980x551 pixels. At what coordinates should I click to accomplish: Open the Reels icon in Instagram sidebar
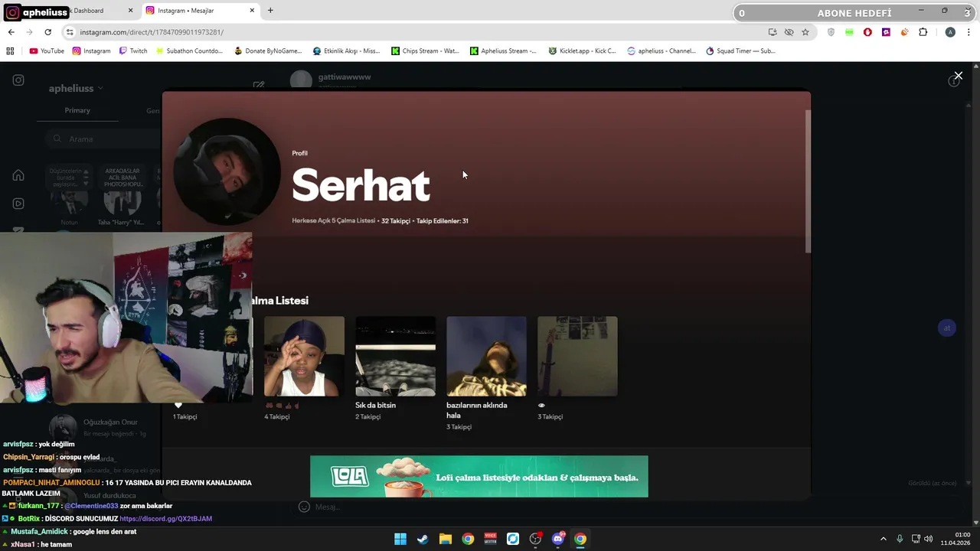coord(18,204)
